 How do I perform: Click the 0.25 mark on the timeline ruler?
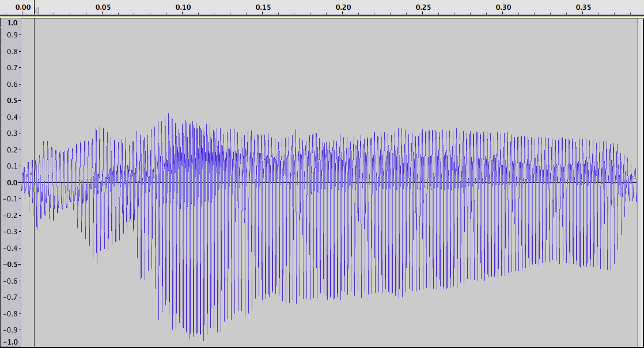(x=423, y=7)
